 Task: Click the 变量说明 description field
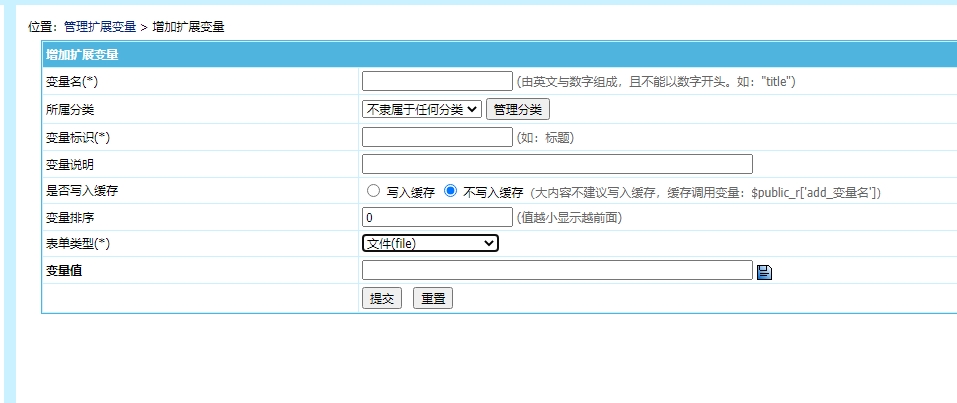(x=556, y=164)
